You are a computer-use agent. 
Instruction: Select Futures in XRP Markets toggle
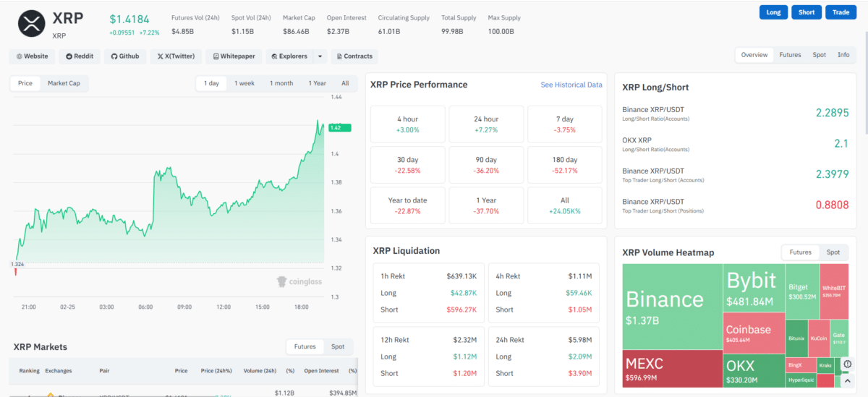(305, 346)
